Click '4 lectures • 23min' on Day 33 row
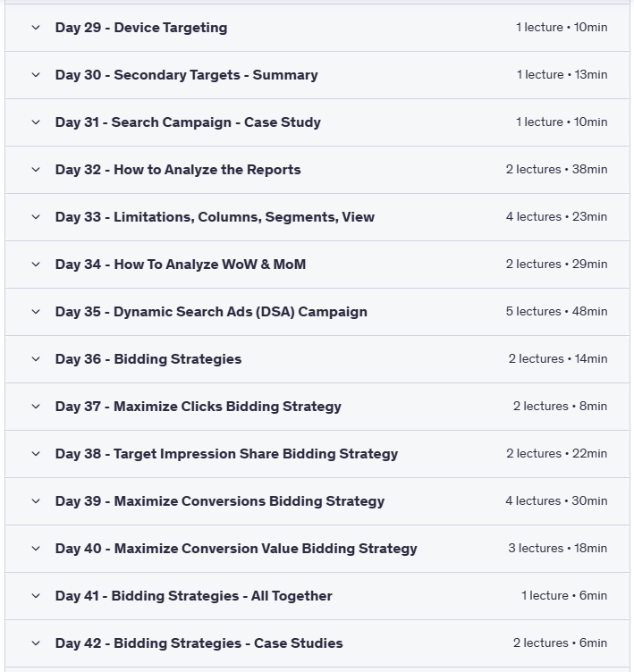The image size is (634, 672). 556,217
